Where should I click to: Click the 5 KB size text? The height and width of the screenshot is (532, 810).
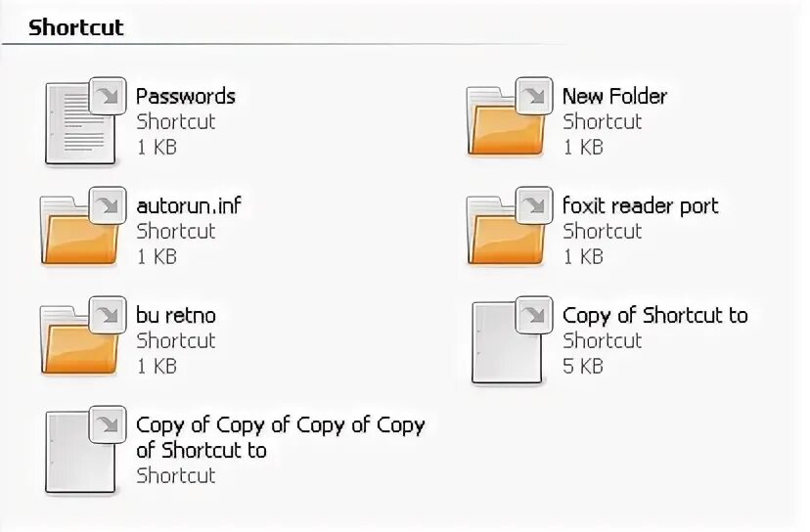pos(583,366)
